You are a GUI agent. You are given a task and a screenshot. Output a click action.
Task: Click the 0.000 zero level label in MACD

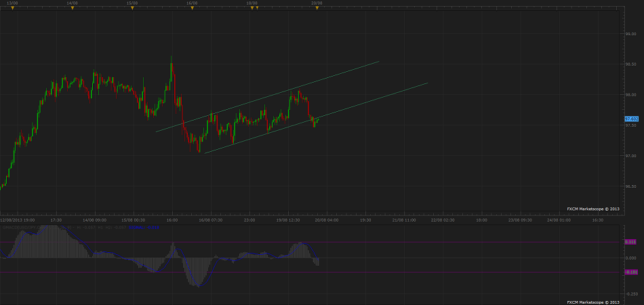click(630, 258)
